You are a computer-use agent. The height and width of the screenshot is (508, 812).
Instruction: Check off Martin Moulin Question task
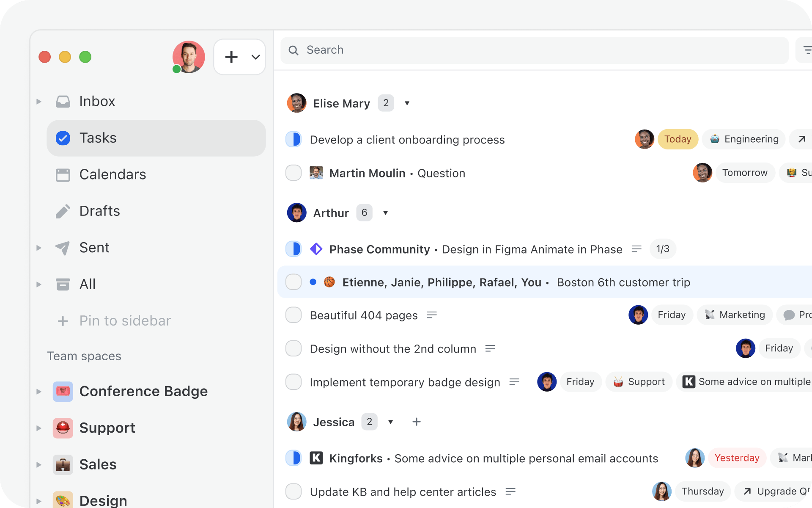tap(294, 173)
